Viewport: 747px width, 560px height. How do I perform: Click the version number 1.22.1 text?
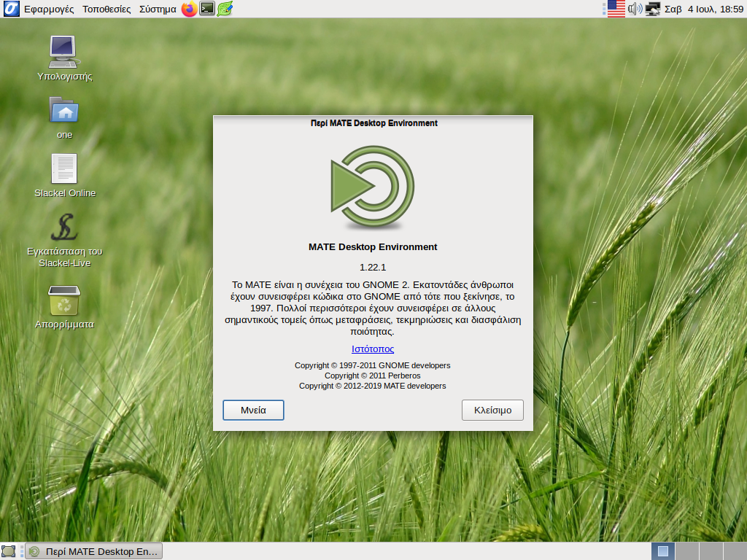click(373, 267)
